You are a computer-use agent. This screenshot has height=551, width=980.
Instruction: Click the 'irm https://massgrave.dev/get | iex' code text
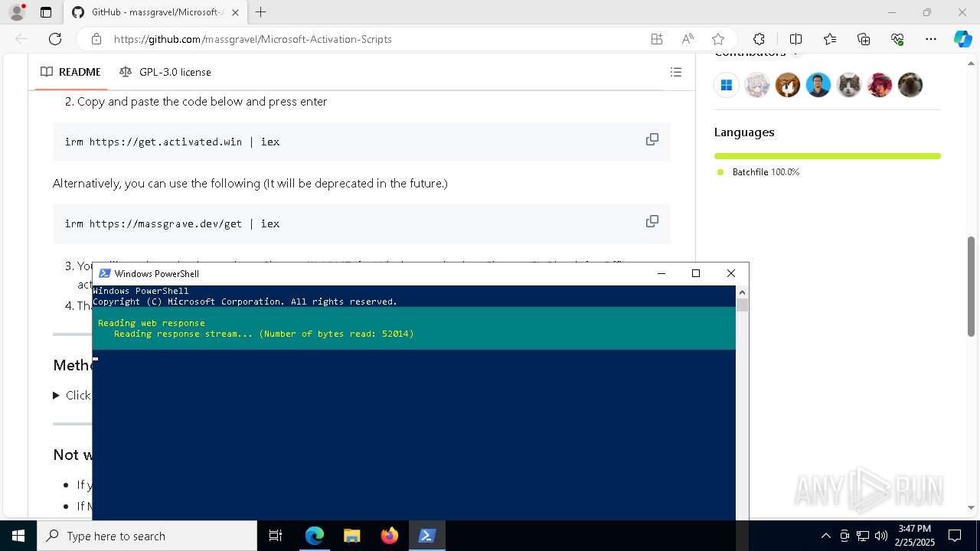pos(172,223)
